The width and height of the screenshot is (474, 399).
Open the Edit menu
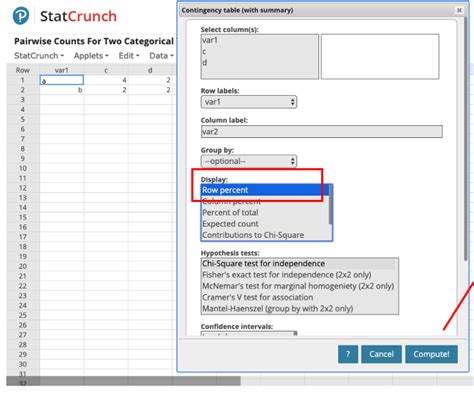click(x=129, y=56)
